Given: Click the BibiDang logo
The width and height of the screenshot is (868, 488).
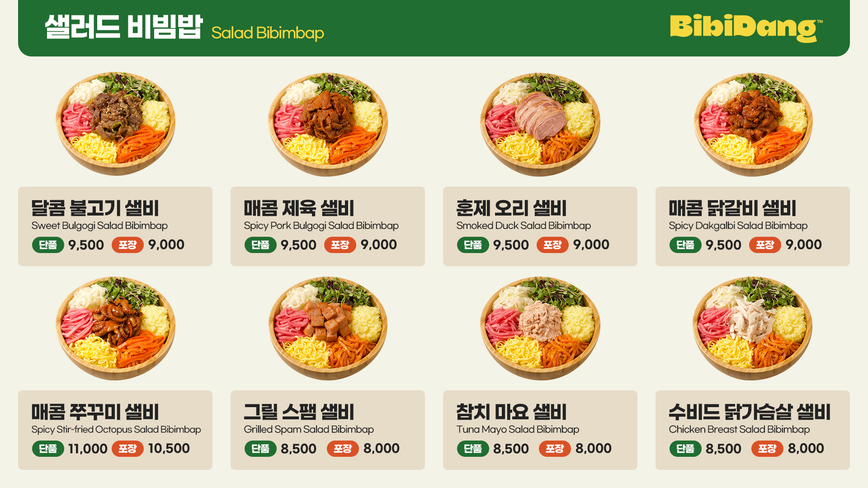Looking at the screenshot, I should coord(746,28).
